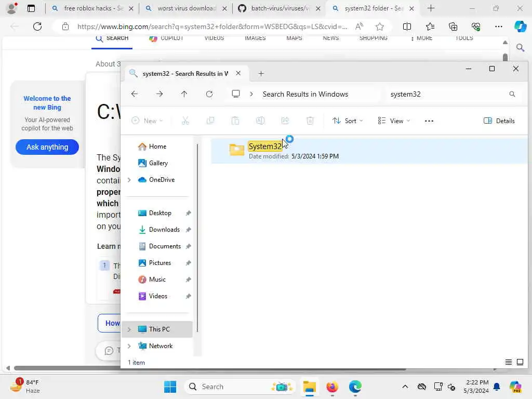Viewport: 532px width, 399px height.
Task: Close the File Explorer search tab
Action: pos(238,73)
